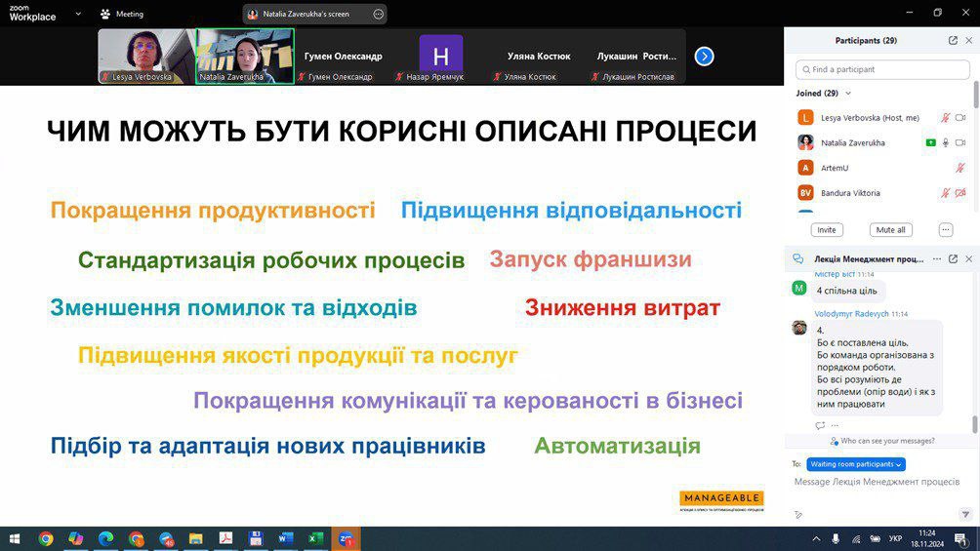Open Excel from the Windows taskbar
The image size is (980, 551).
[x=315, y=538]
